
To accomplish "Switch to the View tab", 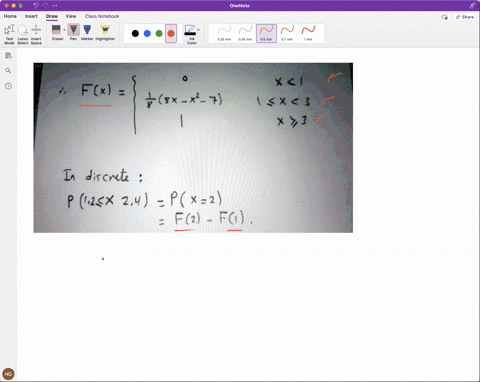I will click(71, 16).
